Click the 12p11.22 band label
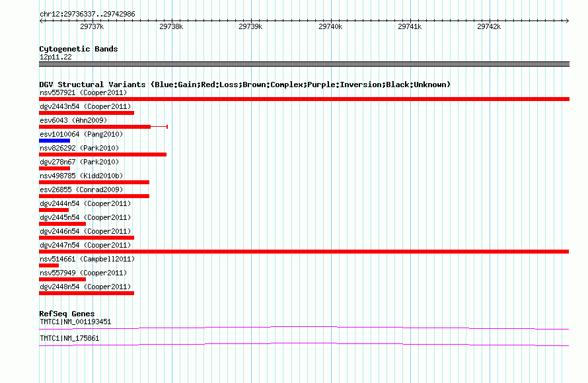The image size is (588, 383). click(55, 57)
